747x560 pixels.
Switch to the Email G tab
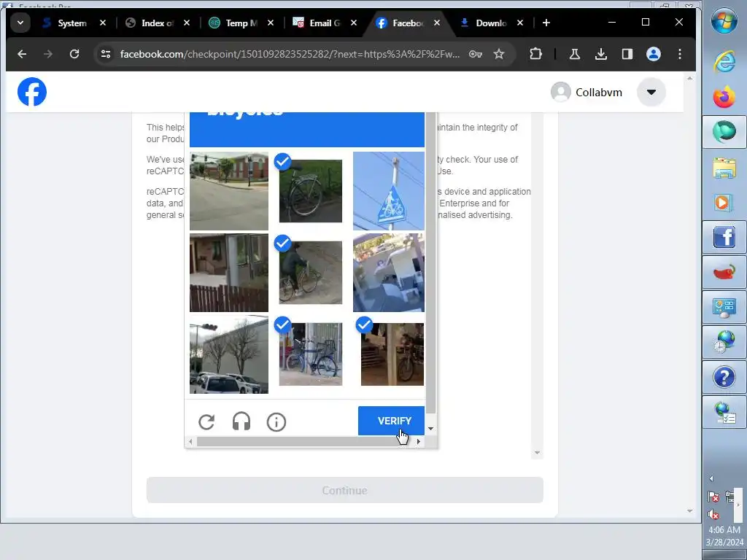coord(325,23)
